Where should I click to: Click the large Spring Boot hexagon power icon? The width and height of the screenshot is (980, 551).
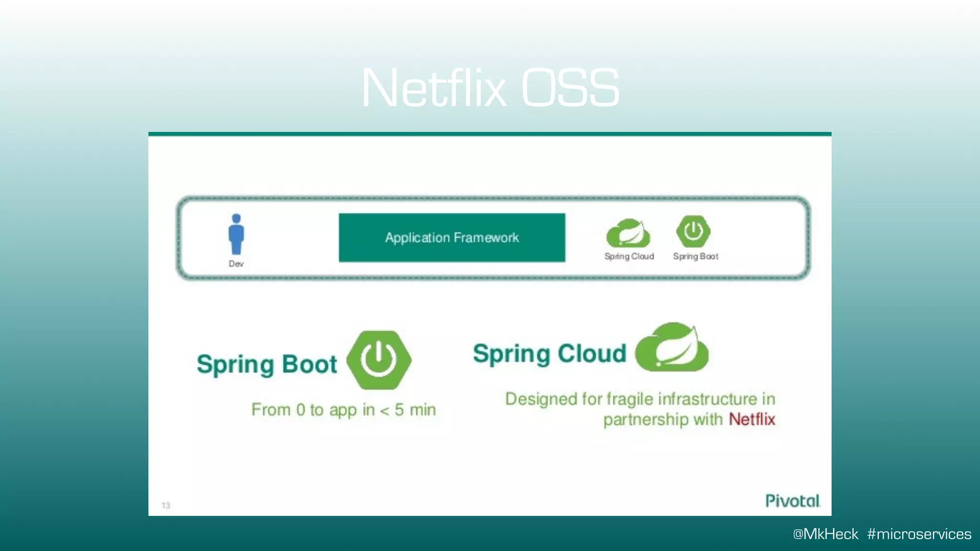pyautogui.click(x=379, y=360)
